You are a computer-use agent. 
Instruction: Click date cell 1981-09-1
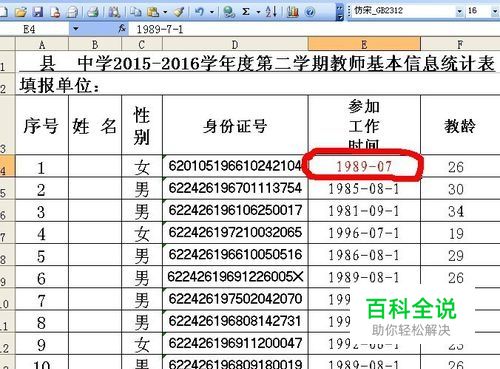(364, 211)
